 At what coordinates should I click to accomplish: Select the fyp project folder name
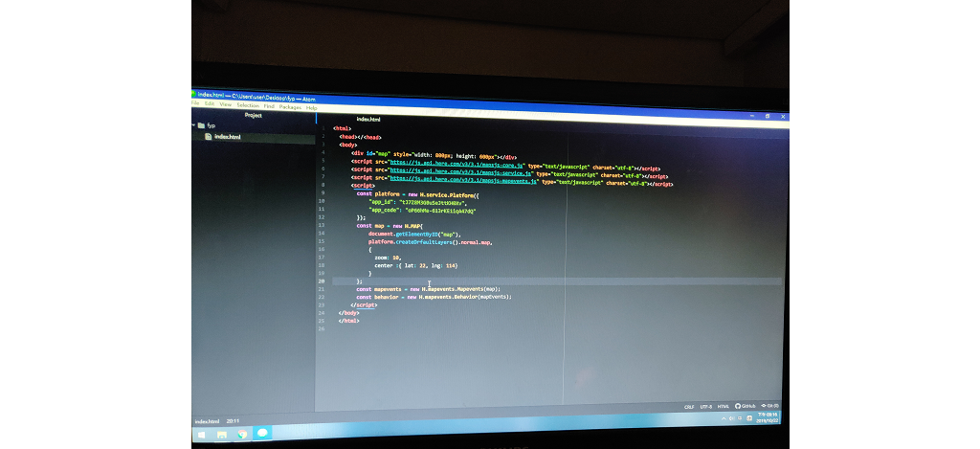point(212,125)
